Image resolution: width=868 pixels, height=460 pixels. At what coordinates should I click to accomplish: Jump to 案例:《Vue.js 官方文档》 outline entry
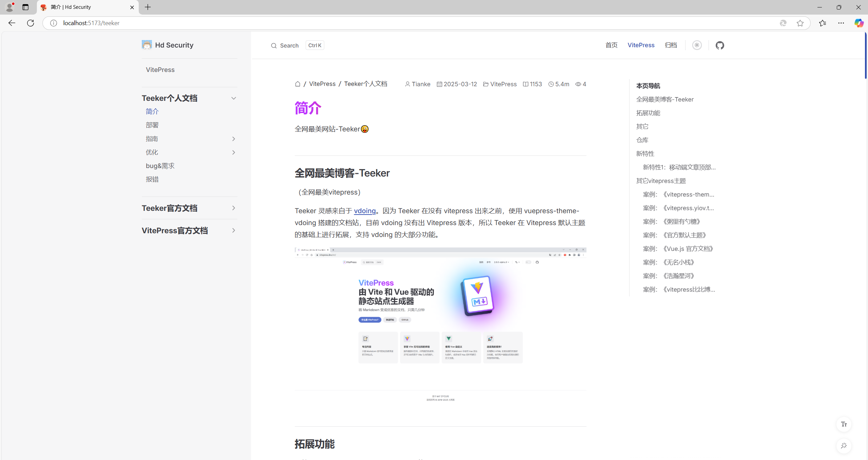(x=678, y=249)
